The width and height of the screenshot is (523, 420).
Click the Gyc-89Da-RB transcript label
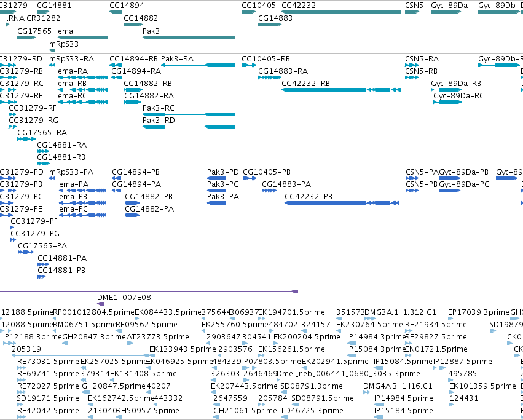(456, 84)
